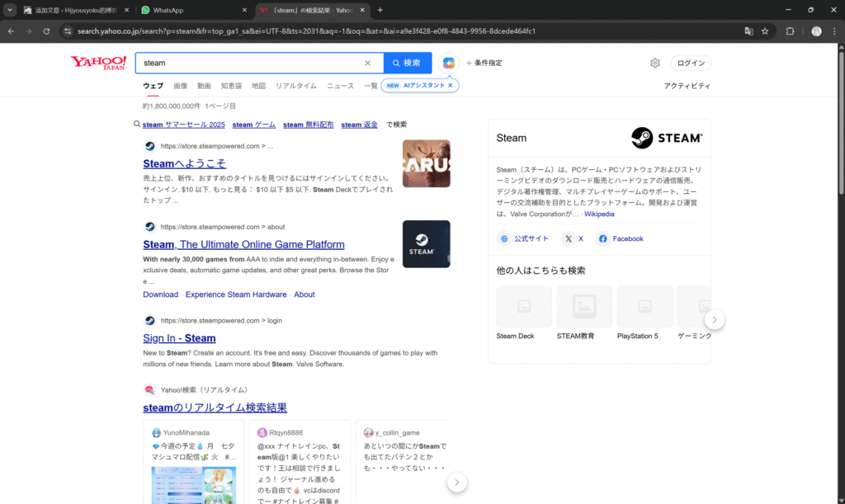
Task: Open steamのリアルタイム検索結果 link
Action: coord(215,407)
